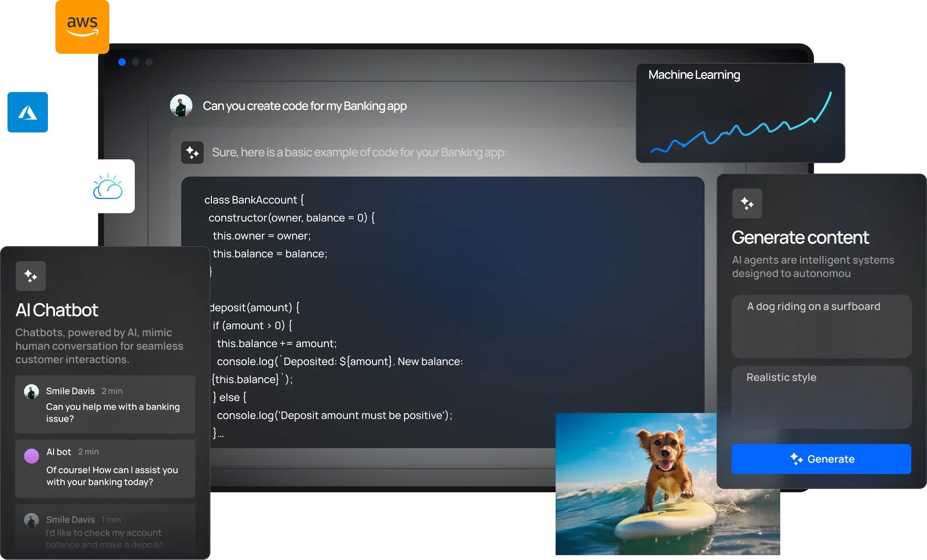
Task: Click 'Of course! How can I assist you' message
Action: 112,476
